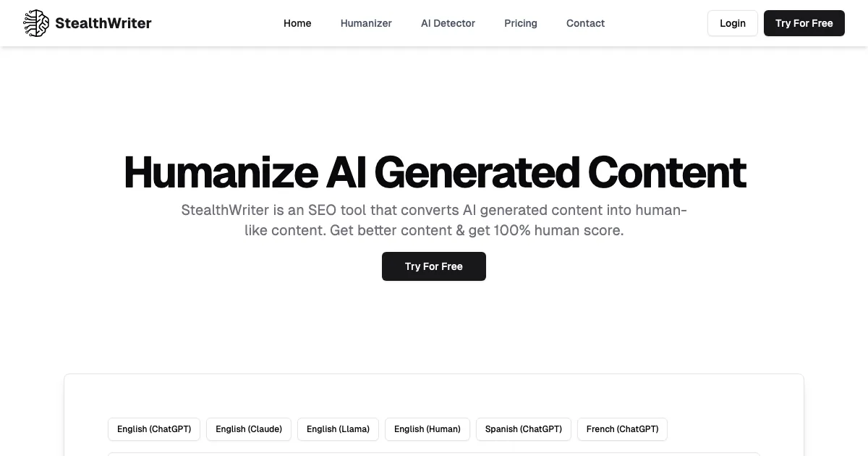Select the English (ChatGPT) sample chip
Image resolution: width=868 pixels, height=456 pixels.
pyautogui.click(x=154, y=429)
